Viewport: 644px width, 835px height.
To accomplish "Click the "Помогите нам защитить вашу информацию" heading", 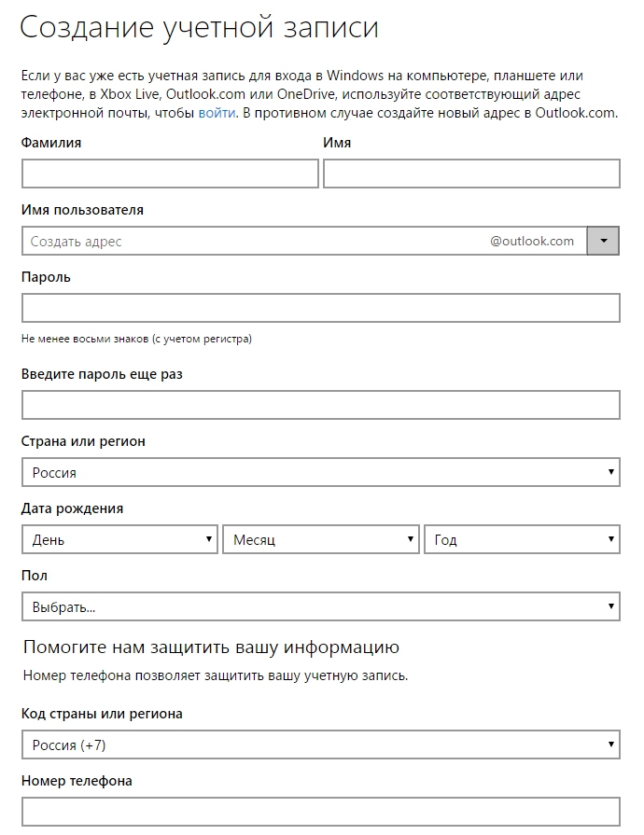I will click(x=211, y=647).
